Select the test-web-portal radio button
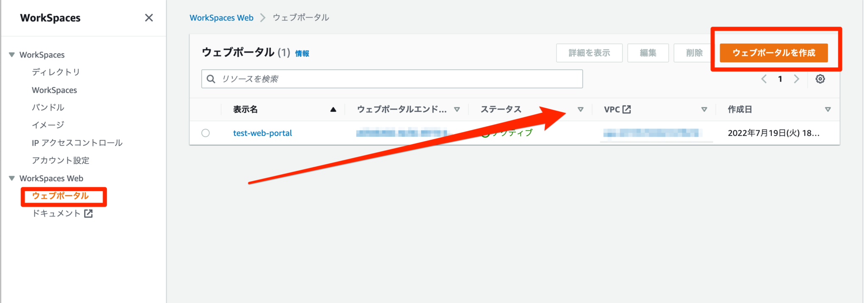Screen dimensions: 868x303 click(206, 133)
